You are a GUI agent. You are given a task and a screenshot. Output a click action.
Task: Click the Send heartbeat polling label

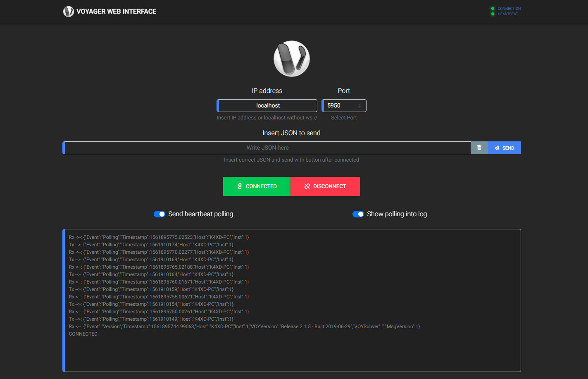click(x=201, y=214)
